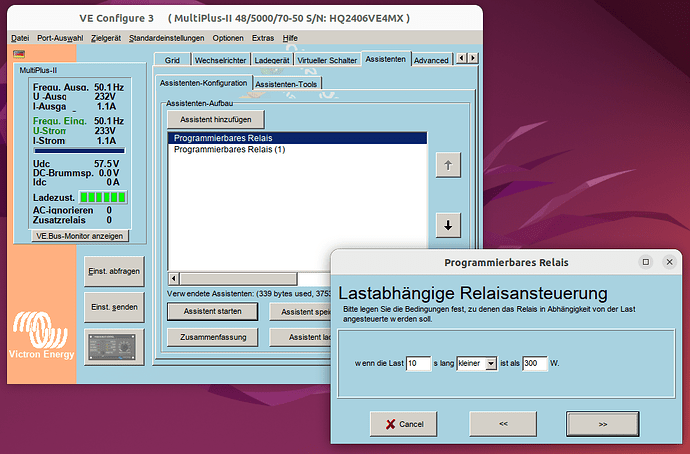
Task: Click Assistent starten button
Action: (x=213, y=311)
